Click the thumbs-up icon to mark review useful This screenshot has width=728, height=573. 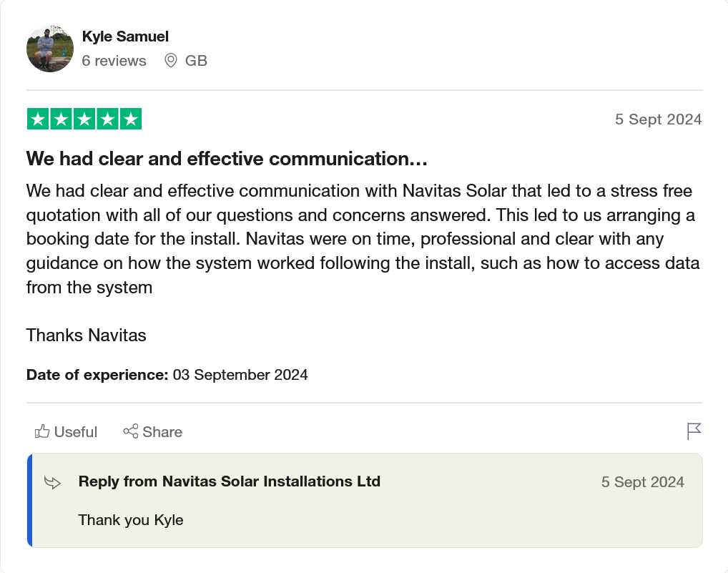tap(43, 431)
